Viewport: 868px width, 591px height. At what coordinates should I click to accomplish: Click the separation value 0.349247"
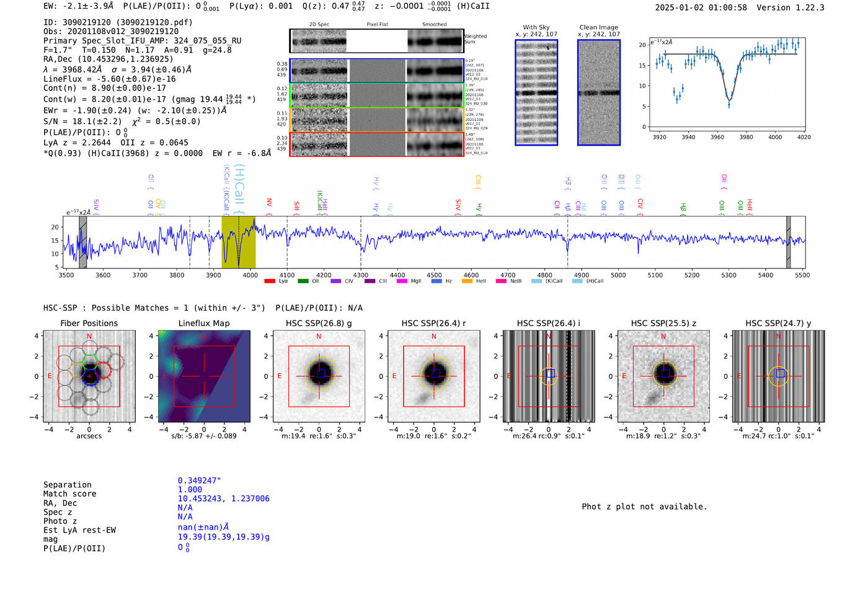(200, 481)
